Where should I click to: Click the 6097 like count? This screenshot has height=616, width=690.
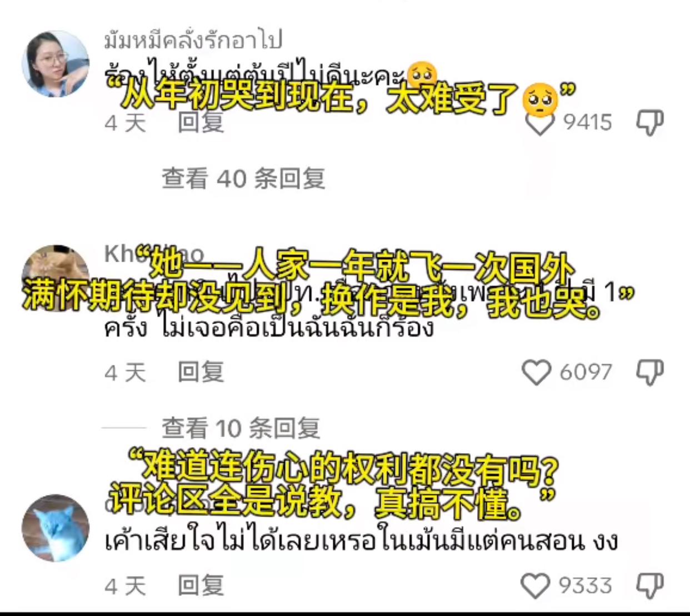point(586,372)
